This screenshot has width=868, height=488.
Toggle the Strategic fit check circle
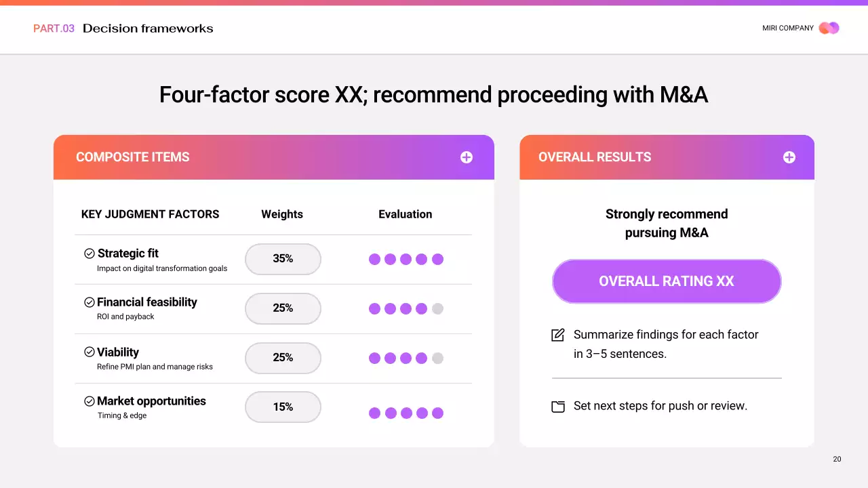[90, 253]
